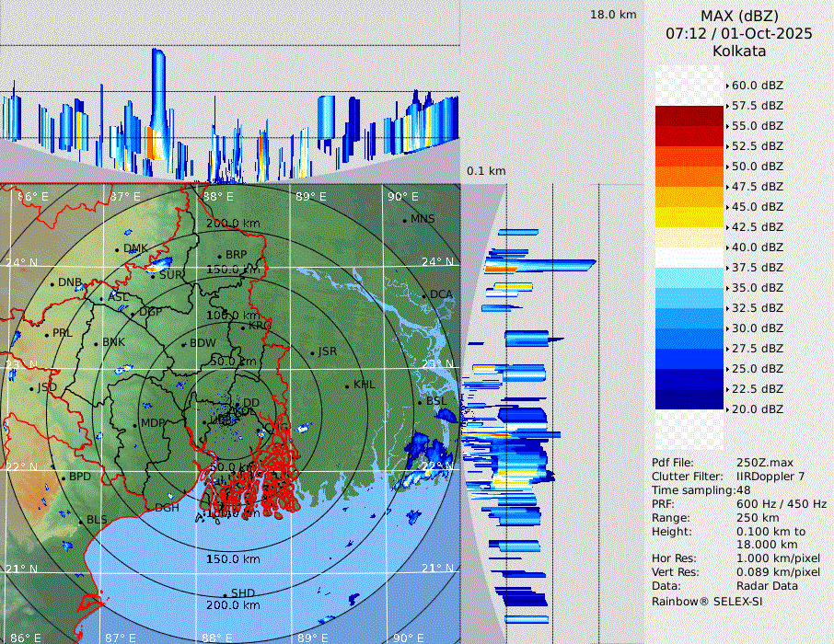Select the JSR station marker
834x644 pixels.
pos(311,353)
